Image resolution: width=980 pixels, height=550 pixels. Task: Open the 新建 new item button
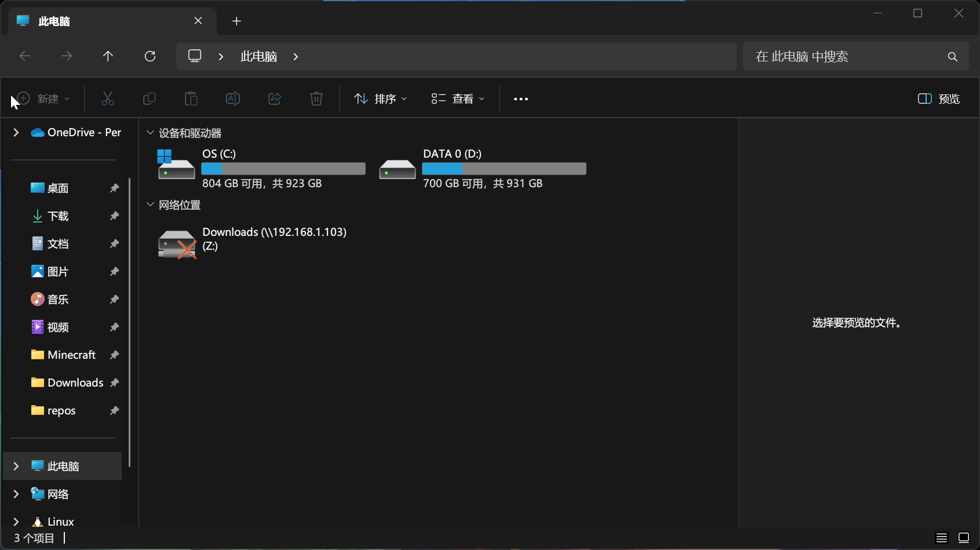click(42, 99)
